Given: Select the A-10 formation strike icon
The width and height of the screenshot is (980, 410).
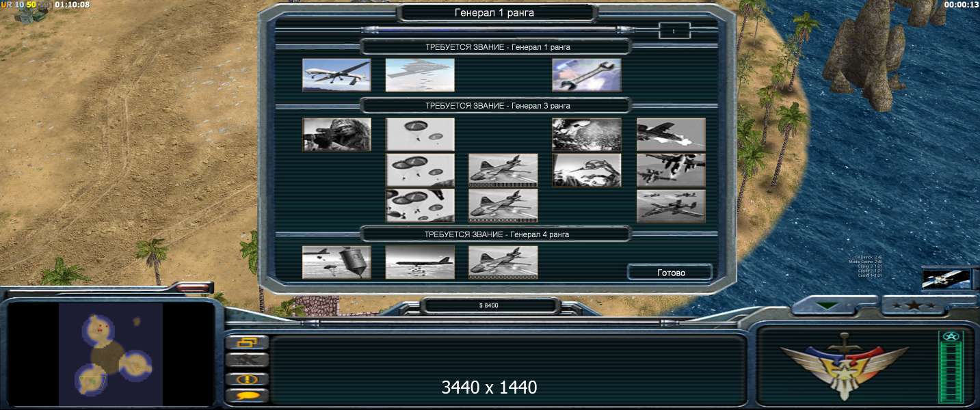Looking at the screenshot, I should [x=671, y=206].
